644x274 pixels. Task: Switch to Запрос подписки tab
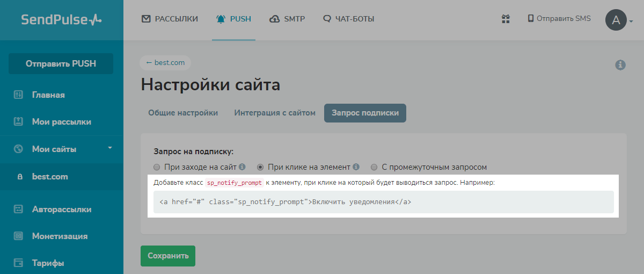coord(365,113)
